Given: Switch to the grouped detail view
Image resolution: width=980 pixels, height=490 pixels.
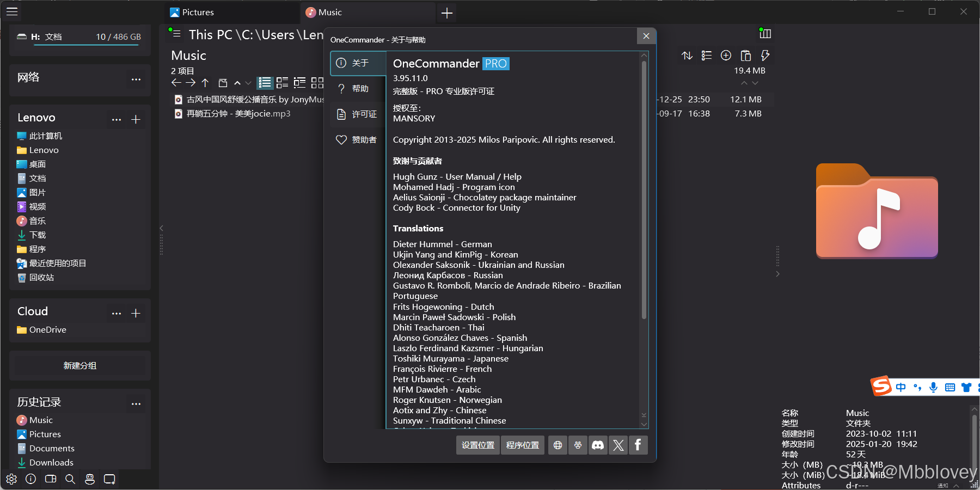Looking at the screenshot, I should [300, 83].
